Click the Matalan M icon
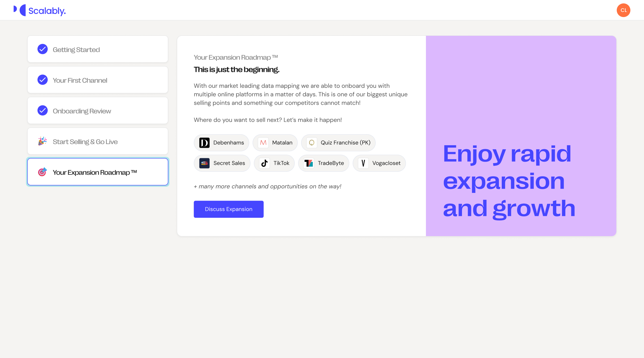Viewport: 644px width, 358px height. (263, 143)
